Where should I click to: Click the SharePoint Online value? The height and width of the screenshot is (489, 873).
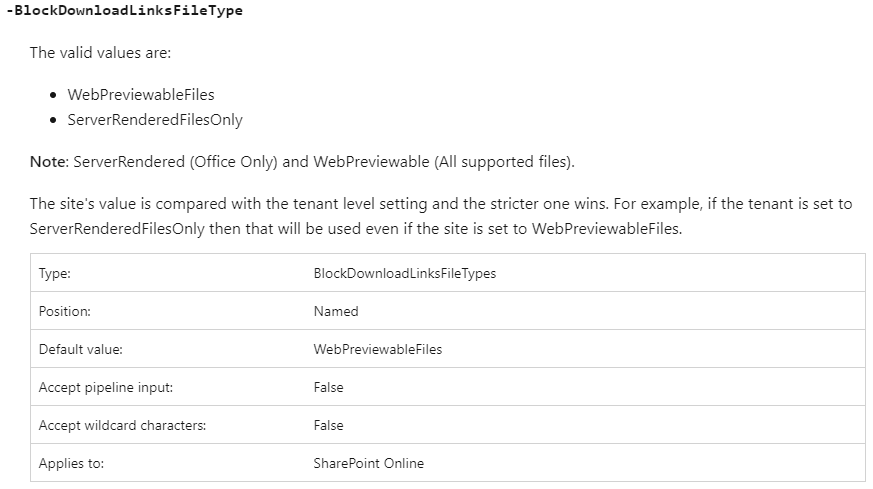pyautogui.click(x=369, y=463)
